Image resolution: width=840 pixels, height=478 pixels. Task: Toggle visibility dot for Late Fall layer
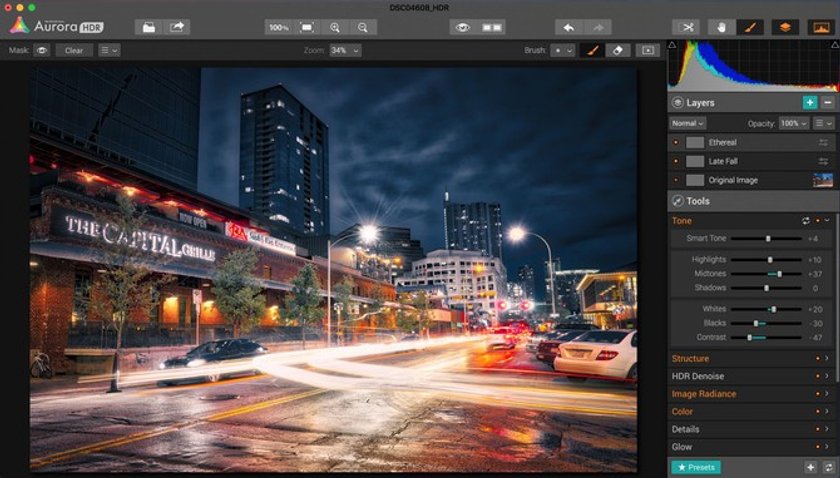676,161
